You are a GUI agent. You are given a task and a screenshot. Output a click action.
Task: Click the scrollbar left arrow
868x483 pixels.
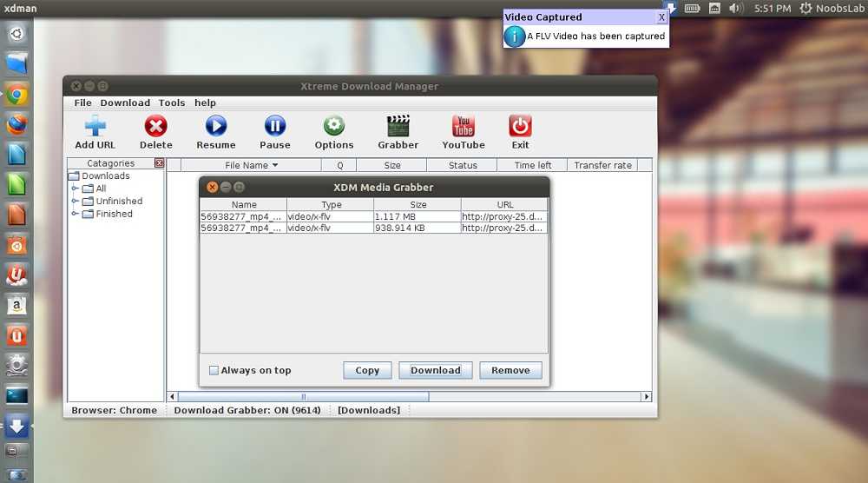pyautogui.click(x=172, y=397)
